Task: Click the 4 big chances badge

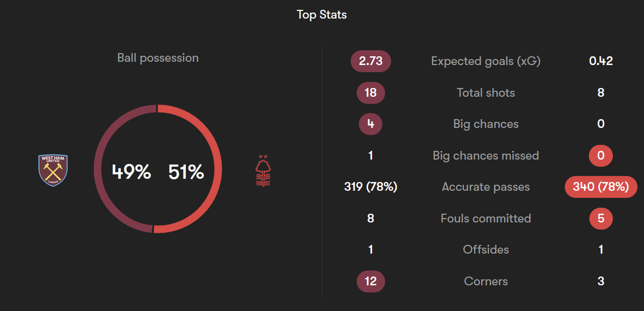Action: pyautogui.click(x=370, y=124)
